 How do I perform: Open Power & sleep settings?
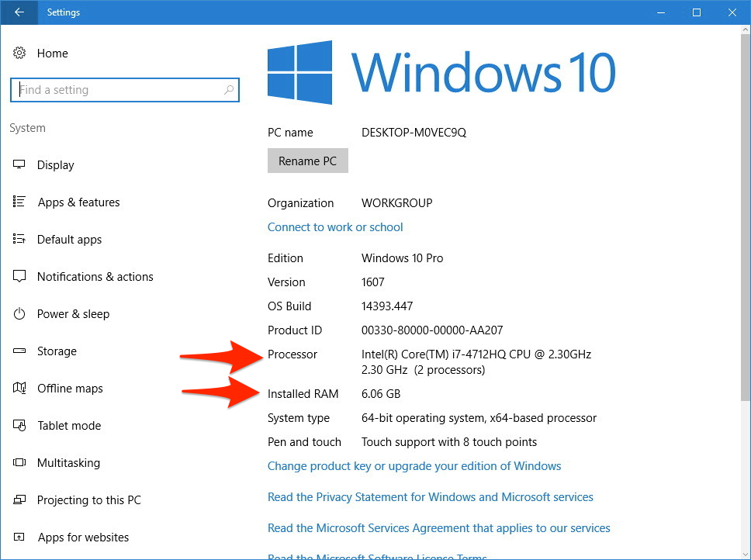pyautogui.click(x=73, y=314)
